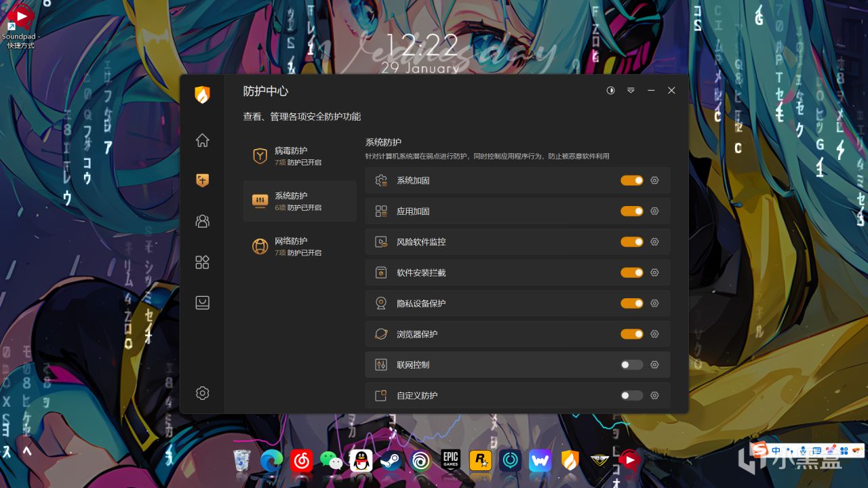Click the Huorong shield icon in the dock
This screenshot has height=488, width=868.
click(x=570, y=461)
